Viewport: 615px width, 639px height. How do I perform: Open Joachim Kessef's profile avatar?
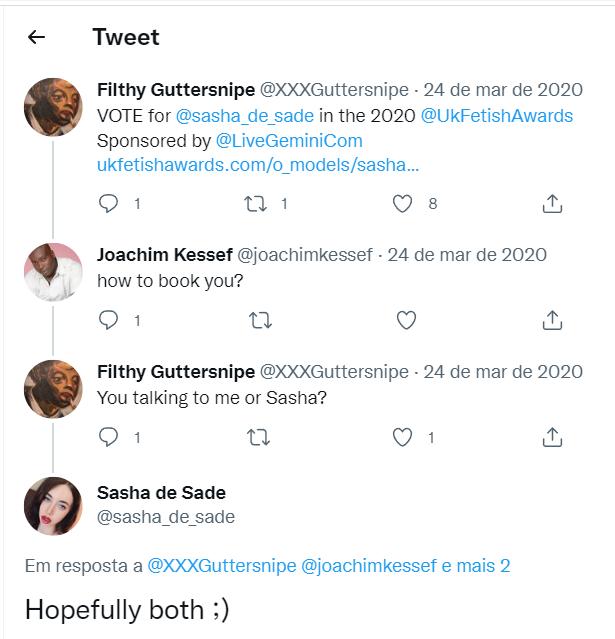52,271
